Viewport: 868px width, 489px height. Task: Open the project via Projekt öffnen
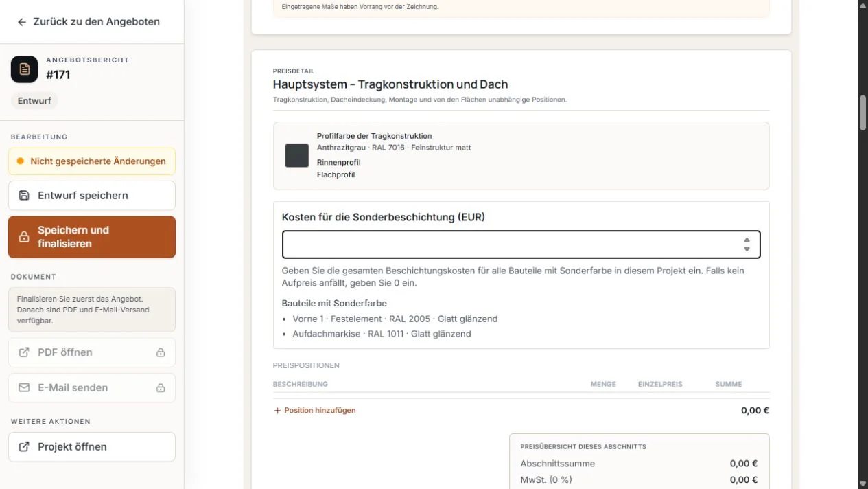coord(92,447)
